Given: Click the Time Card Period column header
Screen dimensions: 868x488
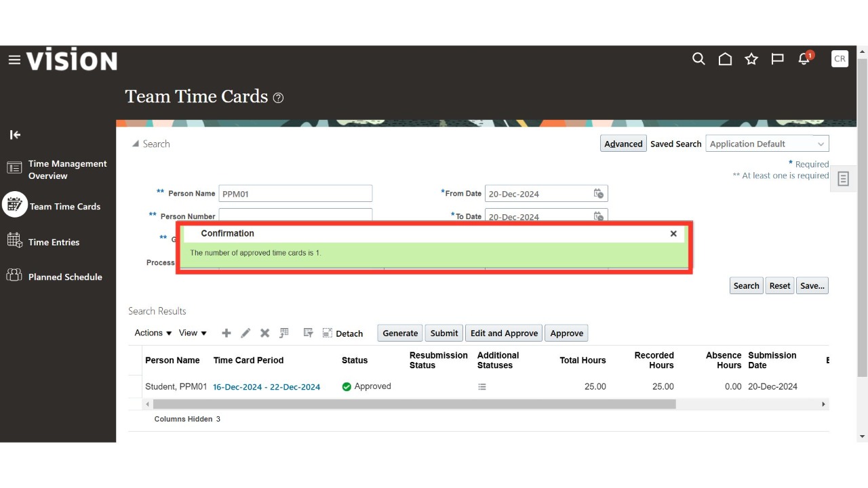Looking at the screenshot, I should coord(248,360).
